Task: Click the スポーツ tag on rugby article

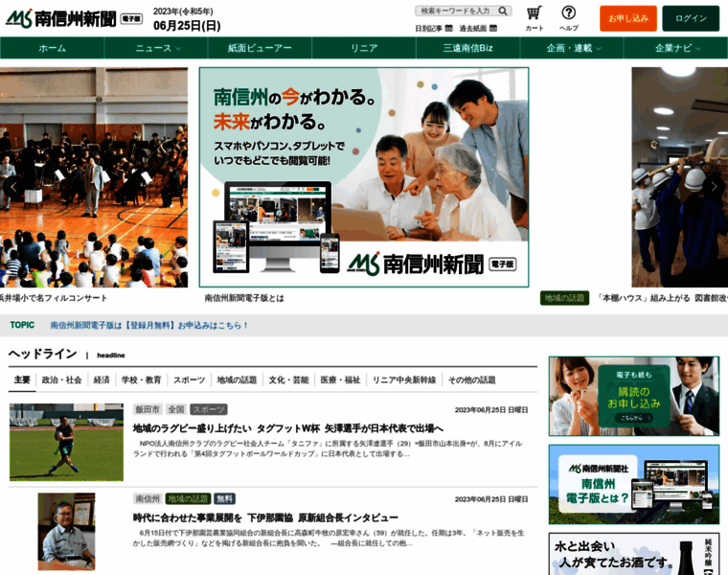Action: (209, 409)
